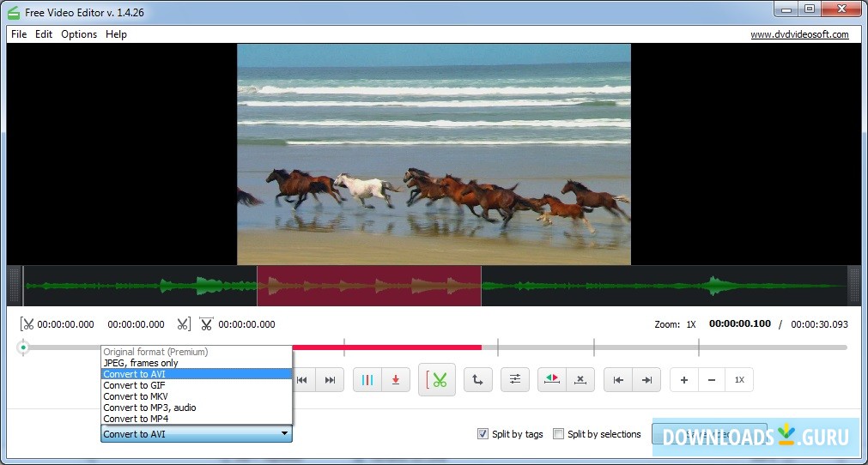The width and height of the screenshot is (868, 465).
Task: Click the invert selection arrows icon
Action: click(x=552, y=380)
